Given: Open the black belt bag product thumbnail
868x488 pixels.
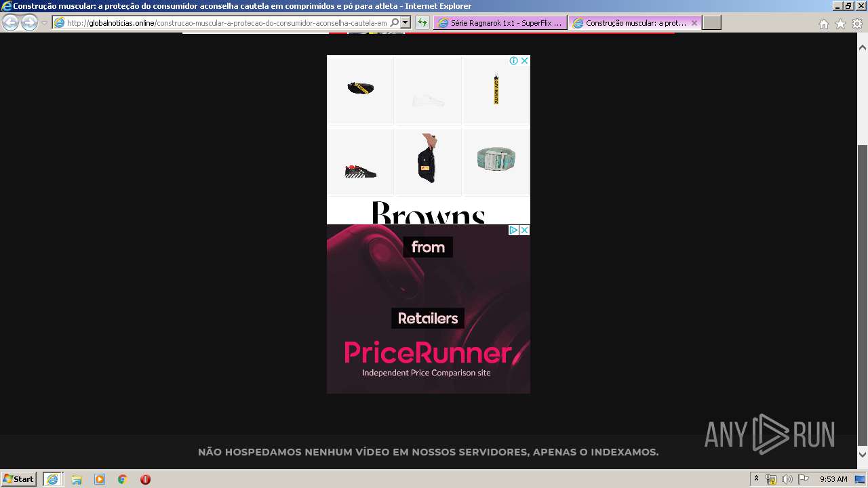Looking at the screenshot, I should coord(361,90).
